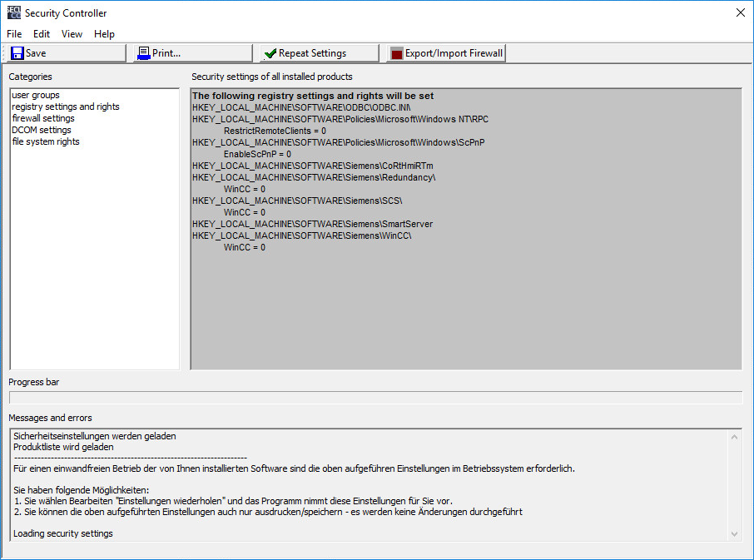The width and height of the screenshot is (754, 560).
Task: Click the ODBC\ODBC.INI registry key line
Action: (301, 107)
